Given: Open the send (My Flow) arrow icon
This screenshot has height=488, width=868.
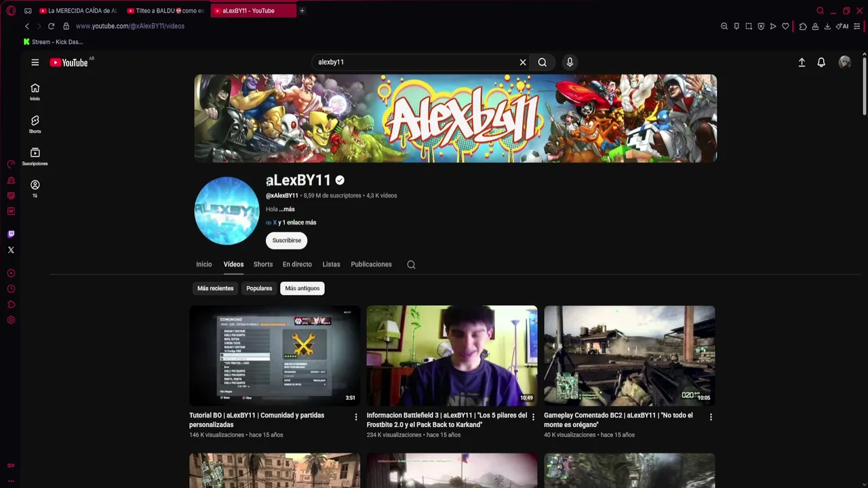Looking at the screenshot, I should pos(773,26).
